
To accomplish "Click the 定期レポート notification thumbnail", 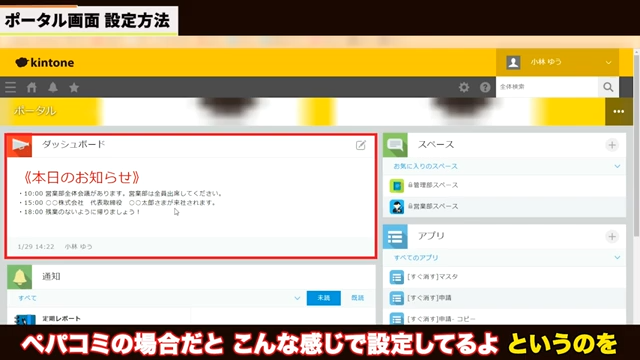I will point(25,319).
